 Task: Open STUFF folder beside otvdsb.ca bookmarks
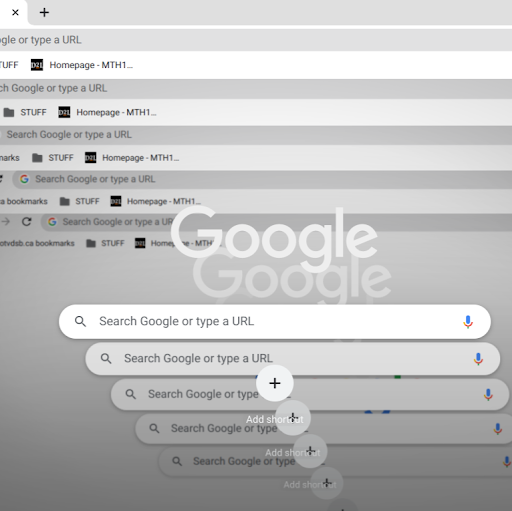pyautogui.click(x=105, y=243)
